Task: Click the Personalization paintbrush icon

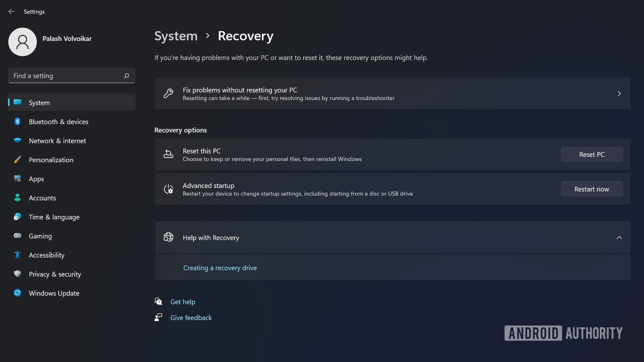Action: (17, 160)
